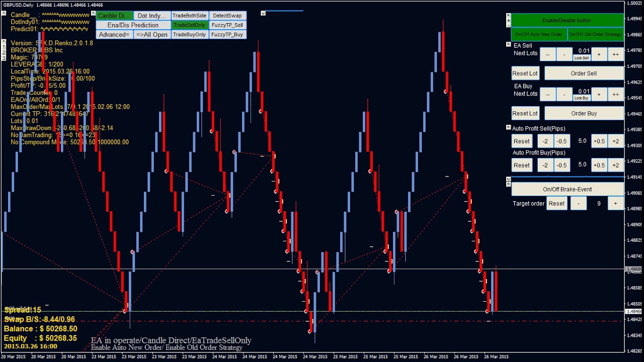
Task: Toggle On/Off Old Order Strategy
Action: pos(595,34)
